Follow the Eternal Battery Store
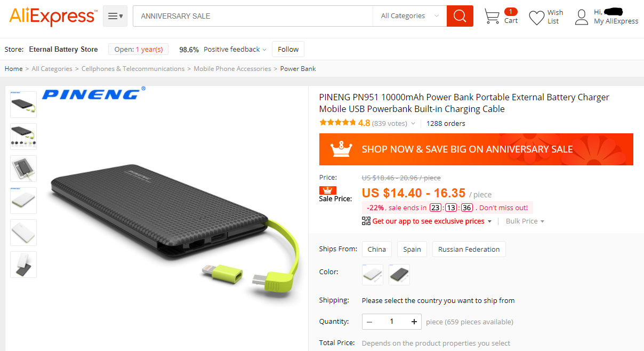The width and height of the screenshot is (644, 351). (288, 49)
